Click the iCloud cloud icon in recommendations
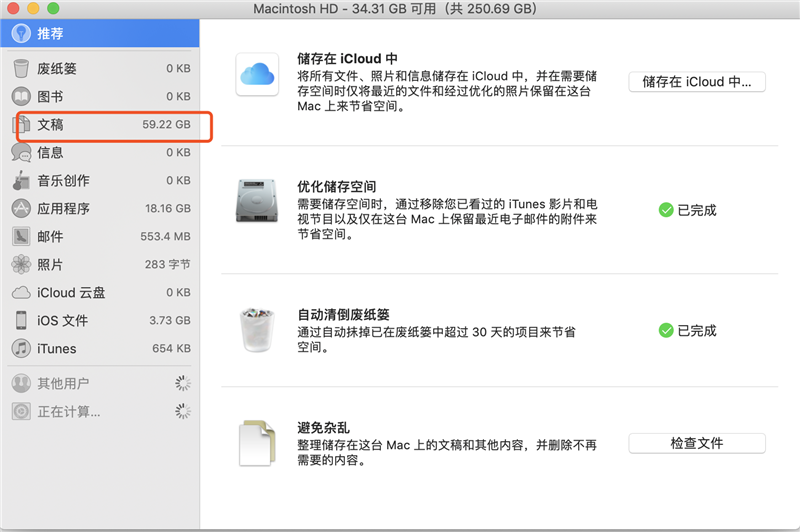 click(x=257, y=74)
